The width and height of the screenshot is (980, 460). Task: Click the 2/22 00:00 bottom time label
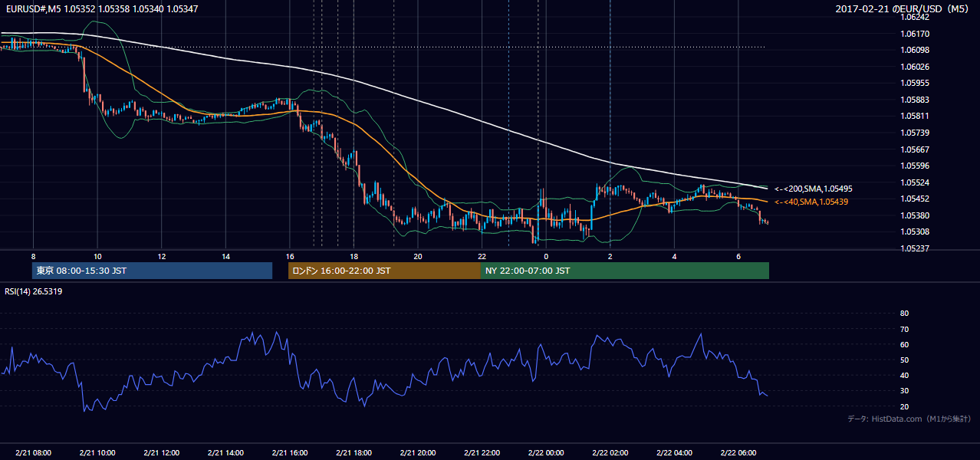coord(546,453)
